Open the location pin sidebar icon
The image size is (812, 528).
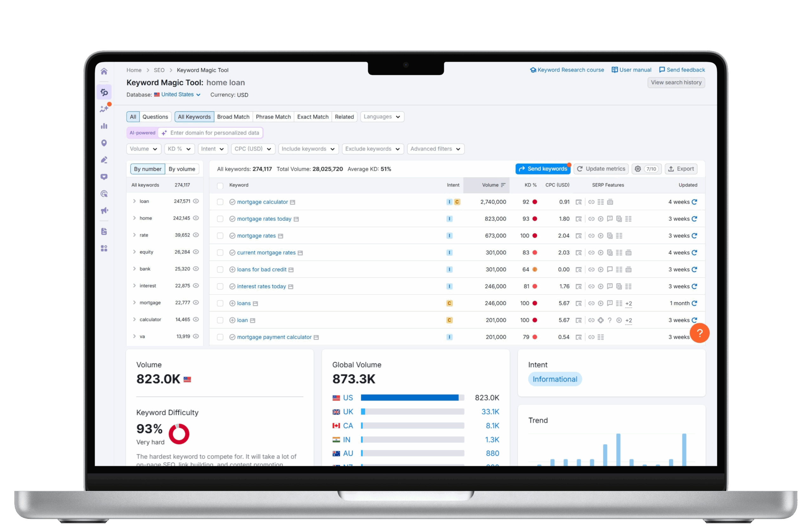(104, 143)
